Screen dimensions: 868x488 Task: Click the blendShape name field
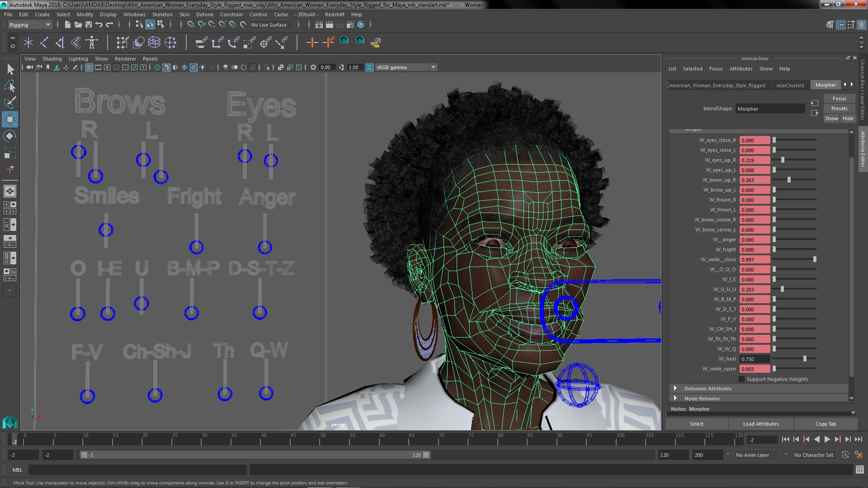(770, 109)
